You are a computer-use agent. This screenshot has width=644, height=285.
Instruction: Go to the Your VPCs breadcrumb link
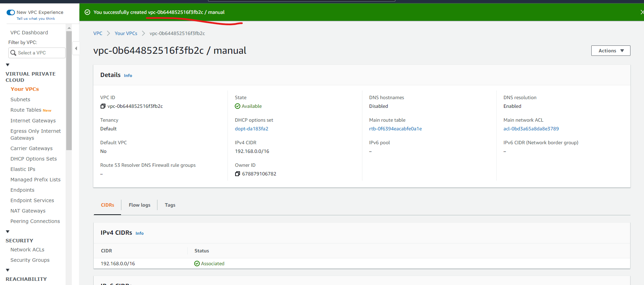pyautogui.click(x=126, y=33)
